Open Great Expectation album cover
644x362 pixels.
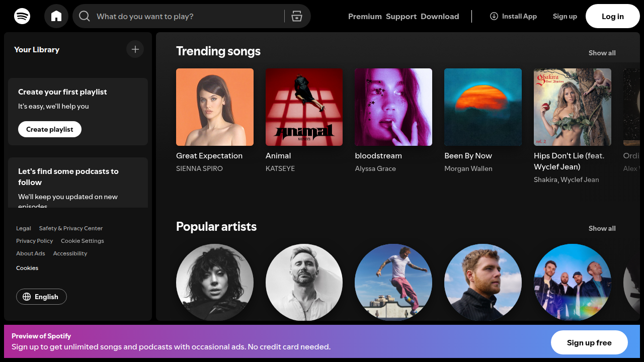tap(215, 107)
